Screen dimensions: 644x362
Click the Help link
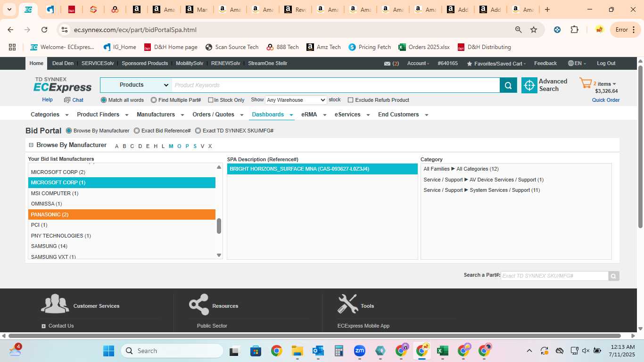(47, 100)
